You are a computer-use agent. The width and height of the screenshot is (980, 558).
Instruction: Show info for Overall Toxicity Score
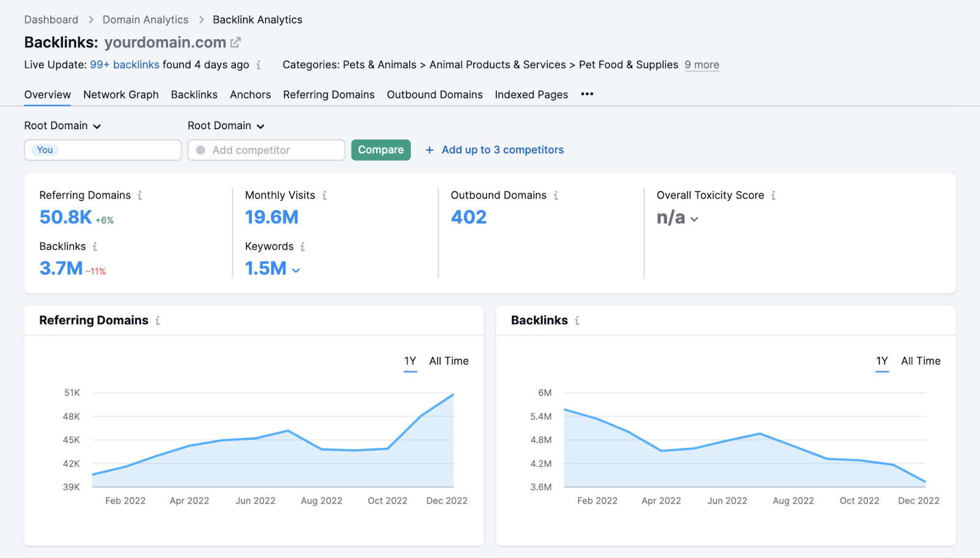click(x=774, y=195)
